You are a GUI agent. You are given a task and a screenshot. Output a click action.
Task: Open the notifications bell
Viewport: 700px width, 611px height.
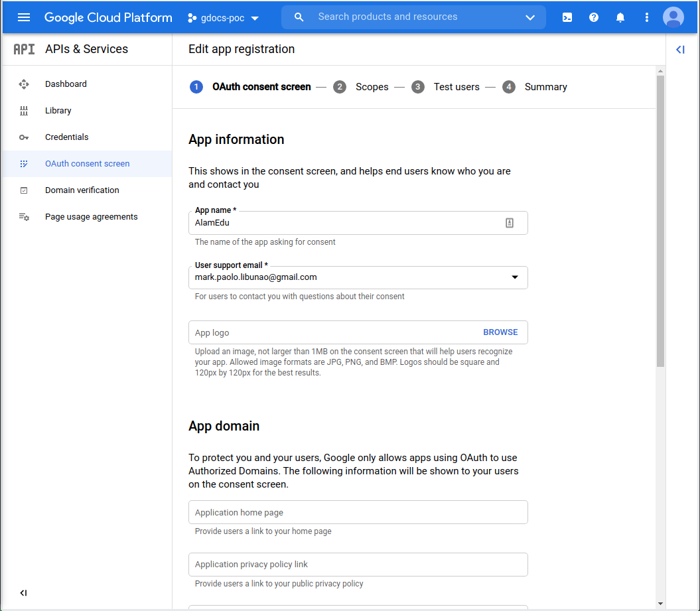[x=620, y=17]
